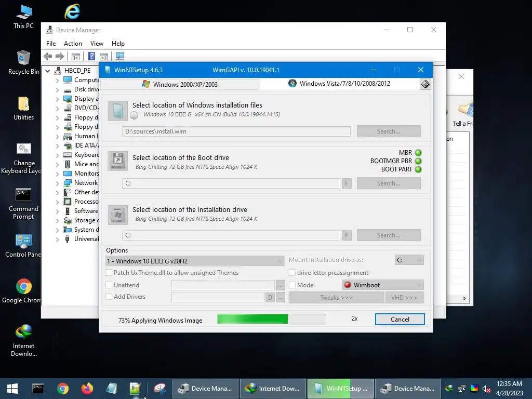The width and height of the screenshot is (532, 399).
Task: Click WinNTSetup top-right tool icon button
Action: 425,84
